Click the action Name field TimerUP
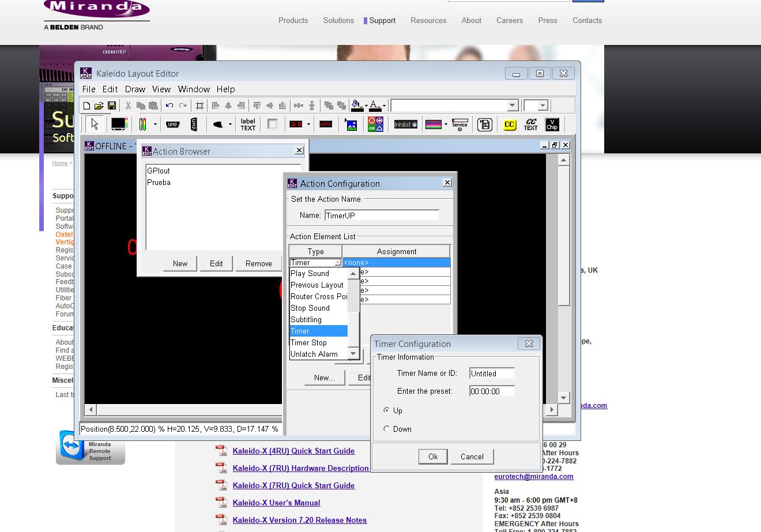Image resolution: width=761 pixels, height=532 pixels. pyautogui.click(x=382, y=216)
